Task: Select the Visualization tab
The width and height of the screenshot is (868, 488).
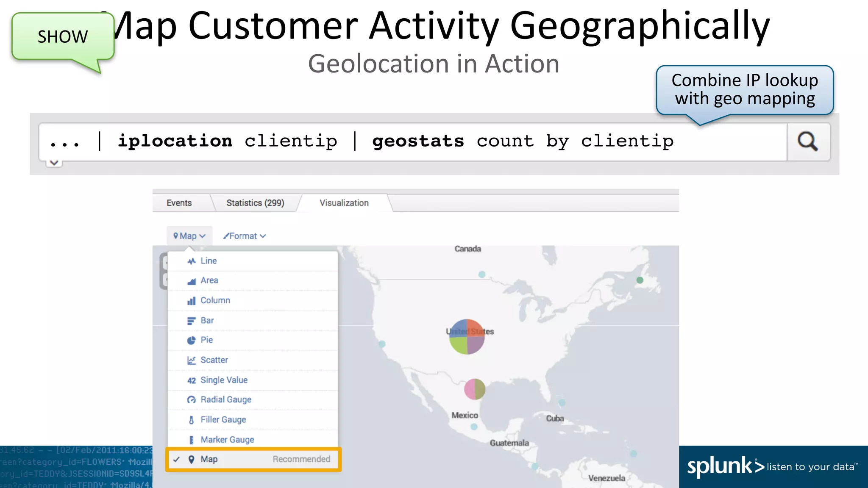Action: coord(344,203)
